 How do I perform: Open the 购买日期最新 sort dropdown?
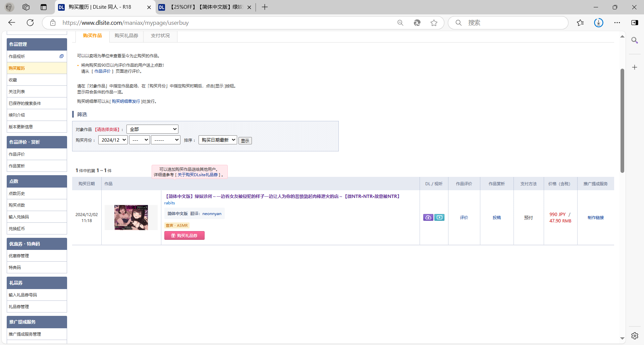(x=218, y=140)
